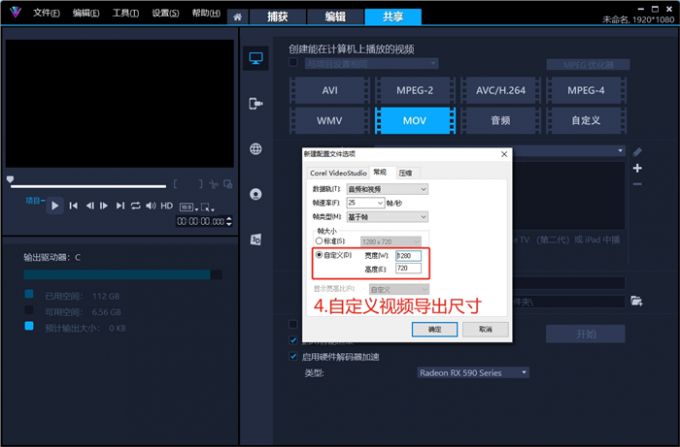Select the device output category icon
Image resolution: width=680 pixels, height=447 pixels.
pos(256,104)
